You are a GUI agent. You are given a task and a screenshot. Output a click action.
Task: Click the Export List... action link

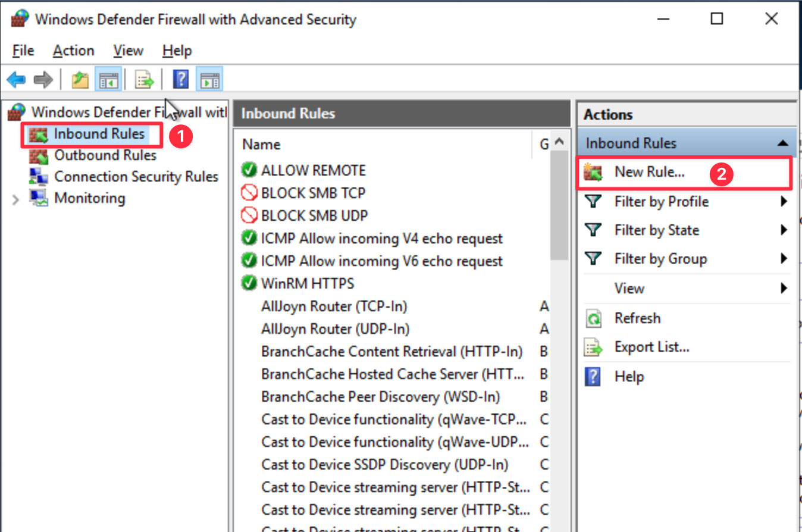[x=651, y=347]
